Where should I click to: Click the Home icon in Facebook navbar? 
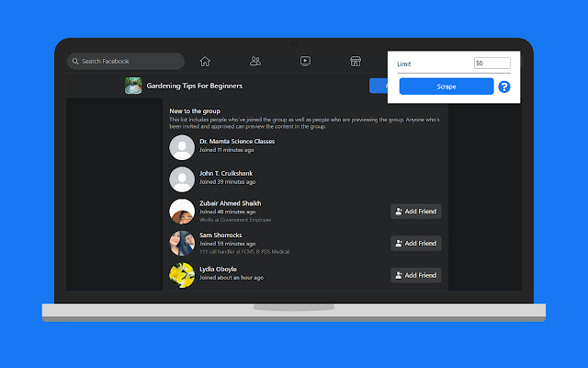tap(205, 62)
